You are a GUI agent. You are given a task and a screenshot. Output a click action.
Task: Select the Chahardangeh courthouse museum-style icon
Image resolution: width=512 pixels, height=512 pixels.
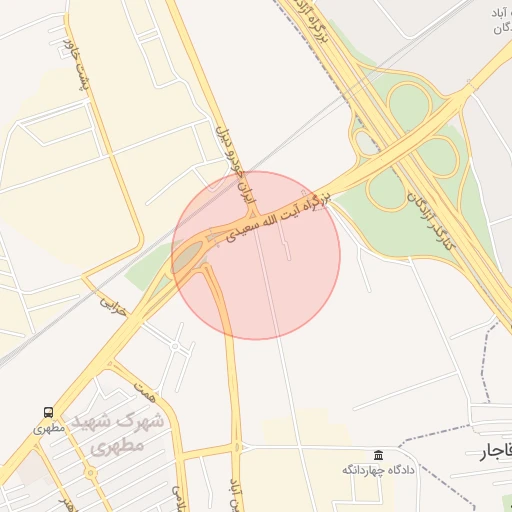click(x=378, y=455)
